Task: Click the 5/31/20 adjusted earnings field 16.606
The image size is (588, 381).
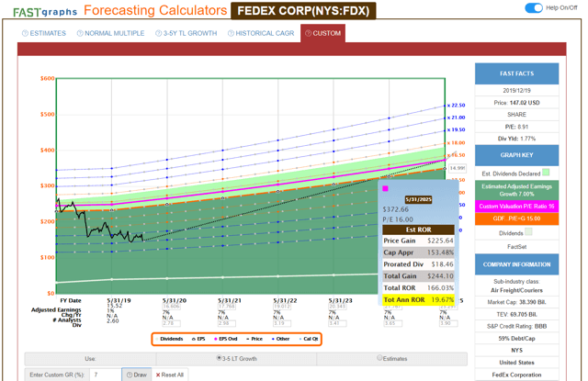Action: pyautogui.click(x=172, y=307)
